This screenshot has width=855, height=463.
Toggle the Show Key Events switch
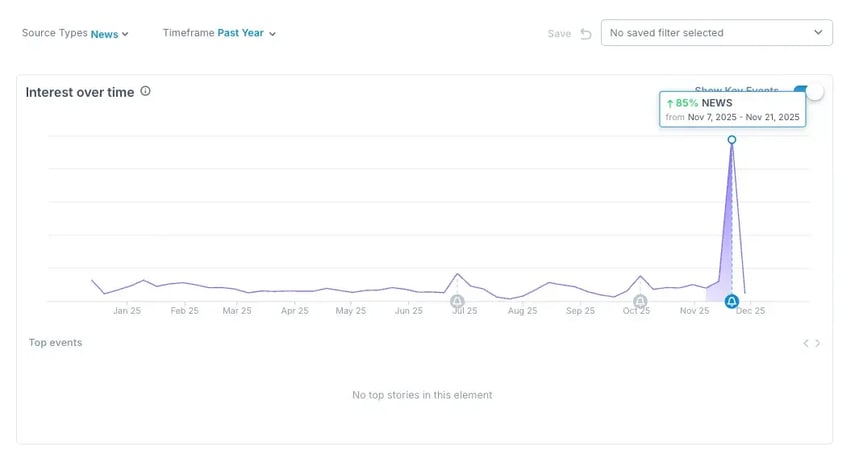tap(809, 91)
